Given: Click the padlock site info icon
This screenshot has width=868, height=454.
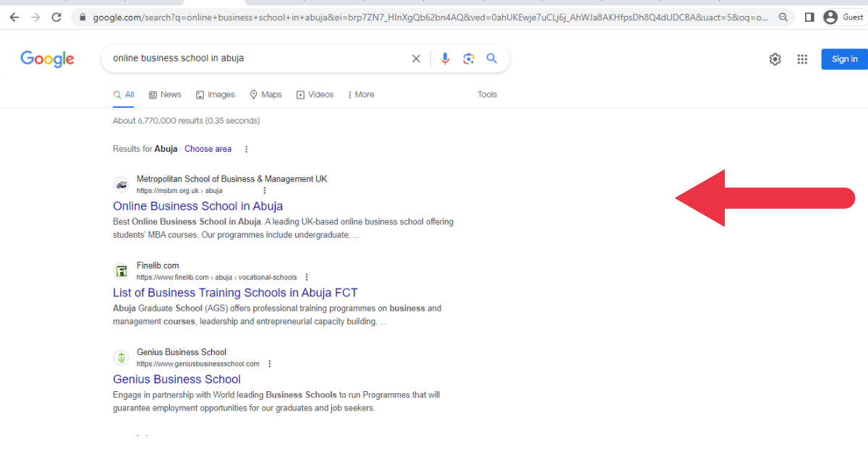Looking at the screenshot, I should click(83, 17).
